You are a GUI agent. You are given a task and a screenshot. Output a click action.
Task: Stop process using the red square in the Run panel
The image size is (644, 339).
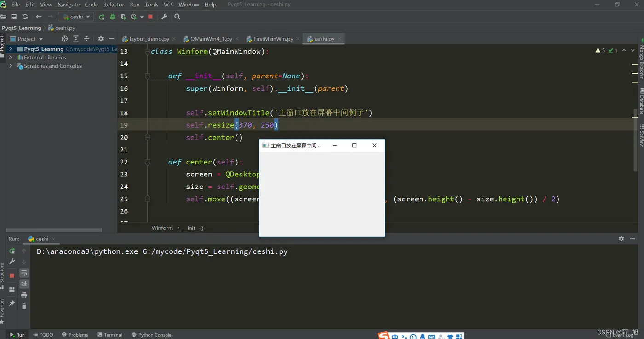[12, 275]
